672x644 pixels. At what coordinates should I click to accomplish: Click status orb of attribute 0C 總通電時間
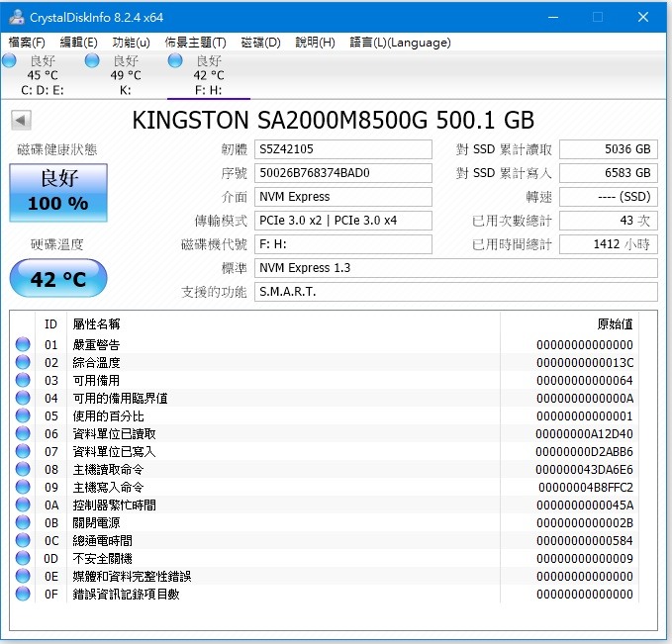click(x=23, y=540)
